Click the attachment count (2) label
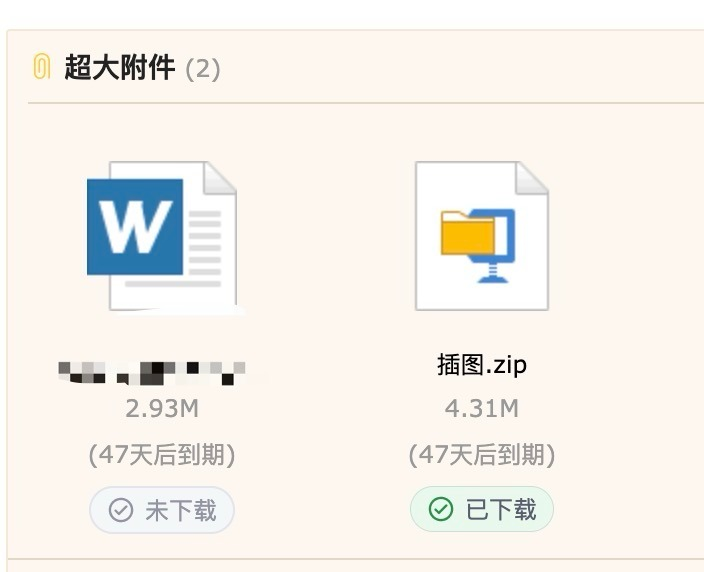This screenshot has width=704, height=572. 203,69
